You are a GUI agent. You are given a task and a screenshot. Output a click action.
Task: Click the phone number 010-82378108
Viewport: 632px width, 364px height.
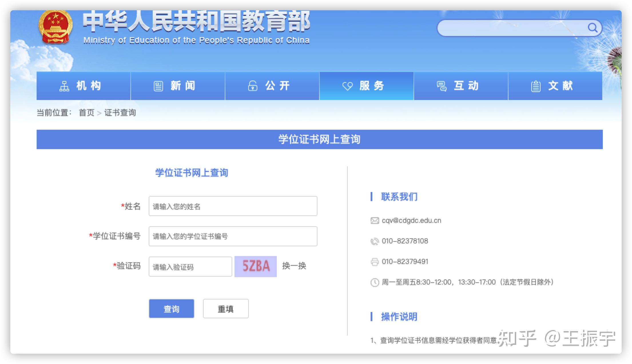[x=405, y=241]
